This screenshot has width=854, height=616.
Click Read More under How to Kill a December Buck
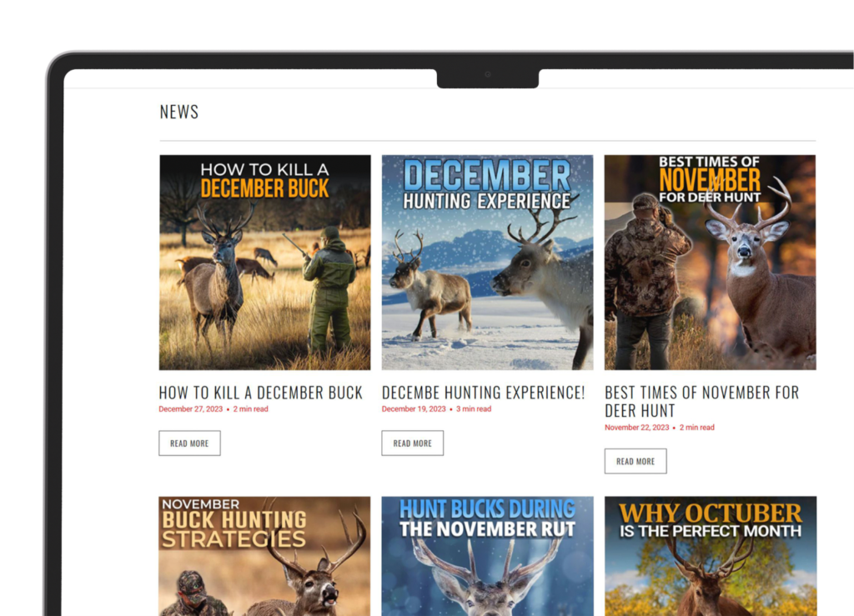[x=189, y=443]
